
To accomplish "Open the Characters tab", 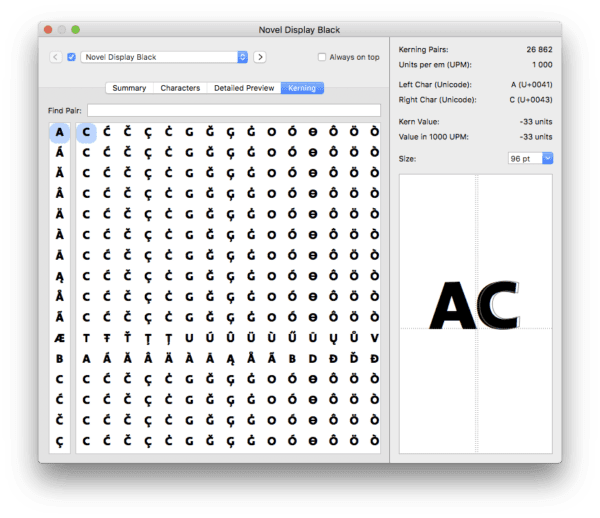I will pos(180,88).
